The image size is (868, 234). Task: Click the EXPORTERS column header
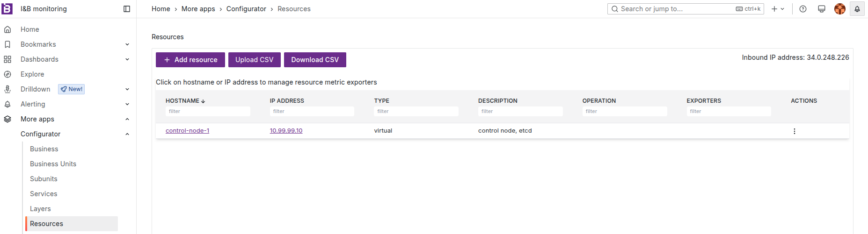point(704,101)
